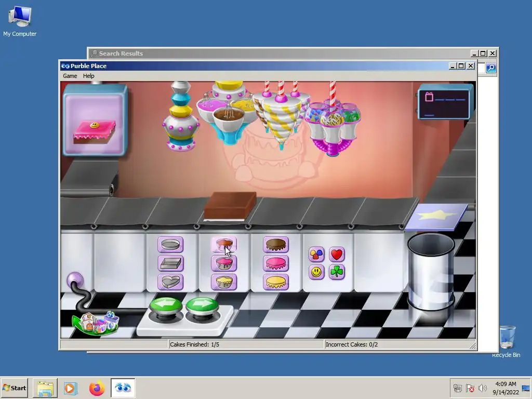The image size is (532, 399).
Task: Open the Game menu
Action: [70, 76]
